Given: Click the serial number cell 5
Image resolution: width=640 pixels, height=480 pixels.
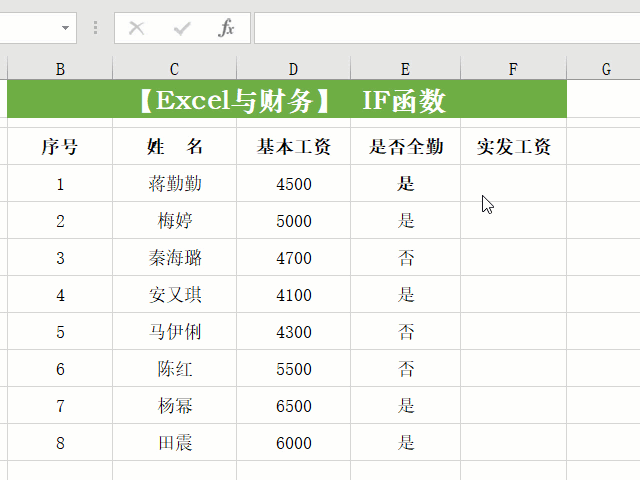Looking at the screenshot, I should (60, 331).
